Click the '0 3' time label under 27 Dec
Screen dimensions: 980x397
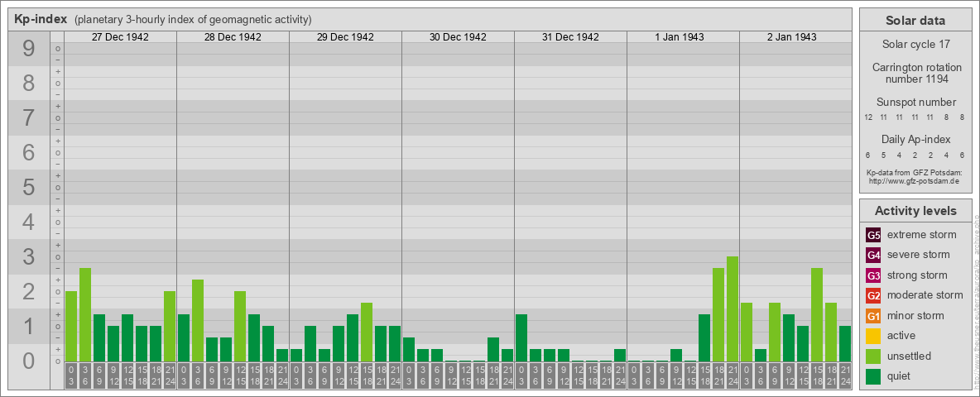tap(71, 376)
